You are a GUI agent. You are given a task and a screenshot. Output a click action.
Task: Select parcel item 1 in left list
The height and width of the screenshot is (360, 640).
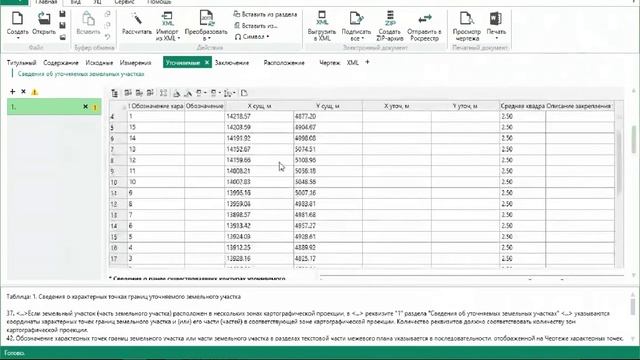54,107
